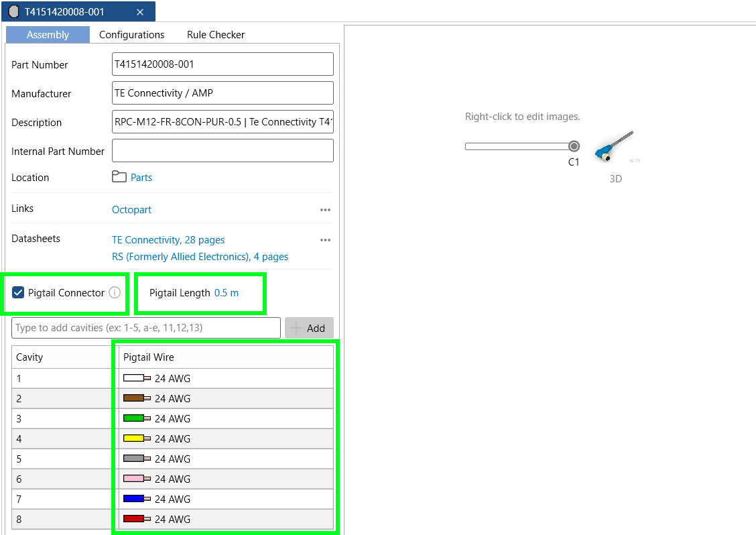Click the pink wire swatch for cavity 6

coord(137,479)
